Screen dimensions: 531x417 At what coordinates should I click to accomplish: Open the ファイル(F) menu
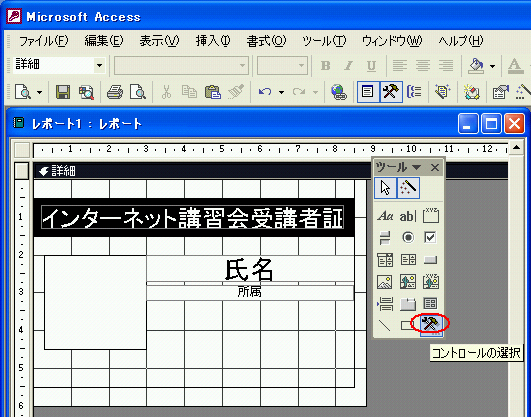(x=43, y=41)
